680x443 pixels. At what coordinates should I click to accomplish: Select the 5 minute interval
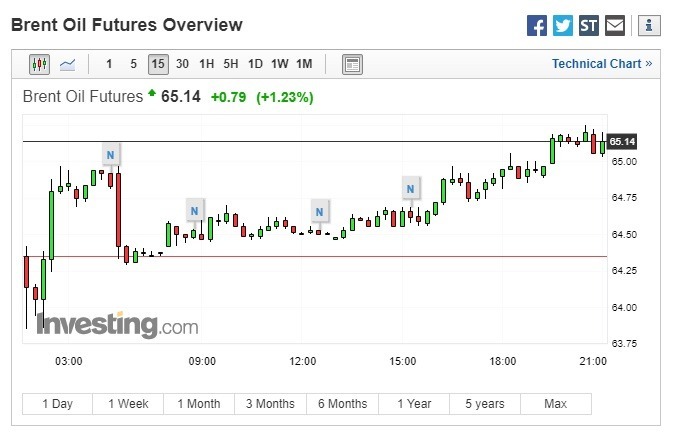[x=134, y=64]
